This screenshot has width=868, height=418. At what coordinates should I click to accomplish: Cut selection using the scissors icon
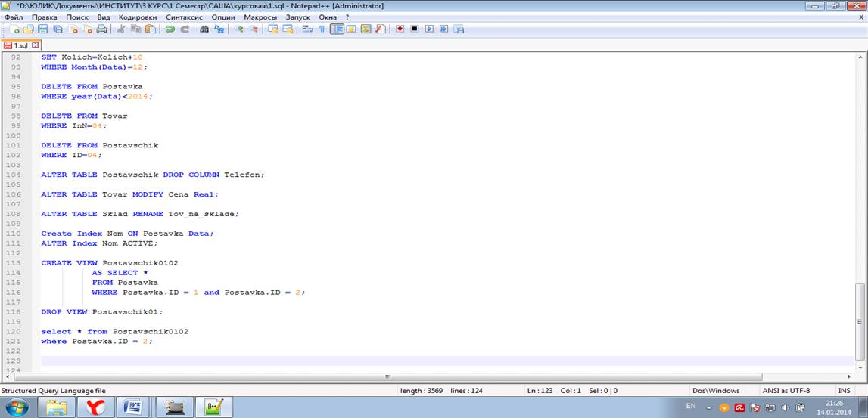[x=121, y=29]
